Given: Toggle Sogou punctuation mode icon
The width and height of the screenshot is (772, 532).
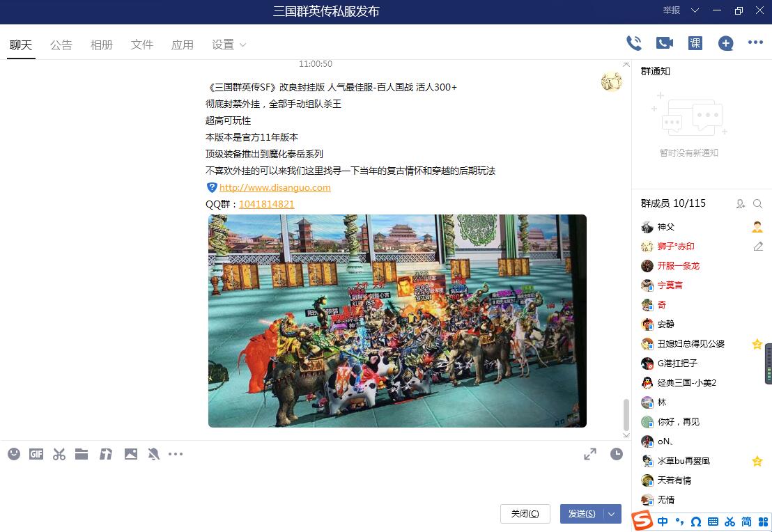Looking at the screenshot, I should click(x=679, y=521).
